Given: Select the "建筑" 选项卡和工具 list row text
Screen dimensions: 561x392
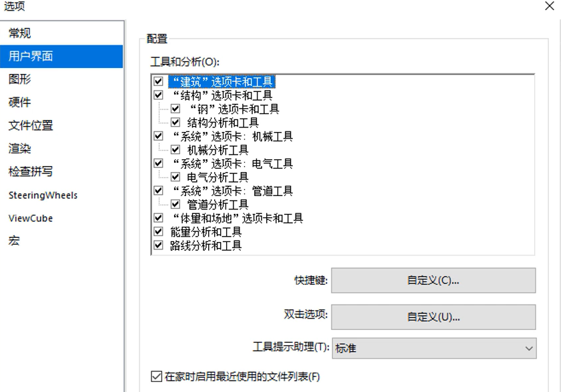Looking at the screenshot, I should pos(222,81).
